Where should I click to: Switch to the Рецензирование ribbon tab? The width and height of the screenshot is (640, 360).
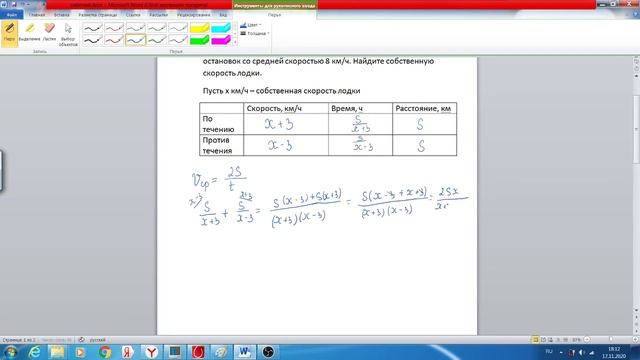(193, 15)
